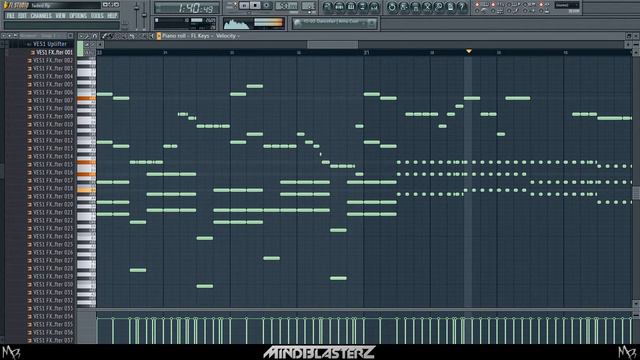
Task: Open the OPTIONS menu
Action: pos(78,16)
